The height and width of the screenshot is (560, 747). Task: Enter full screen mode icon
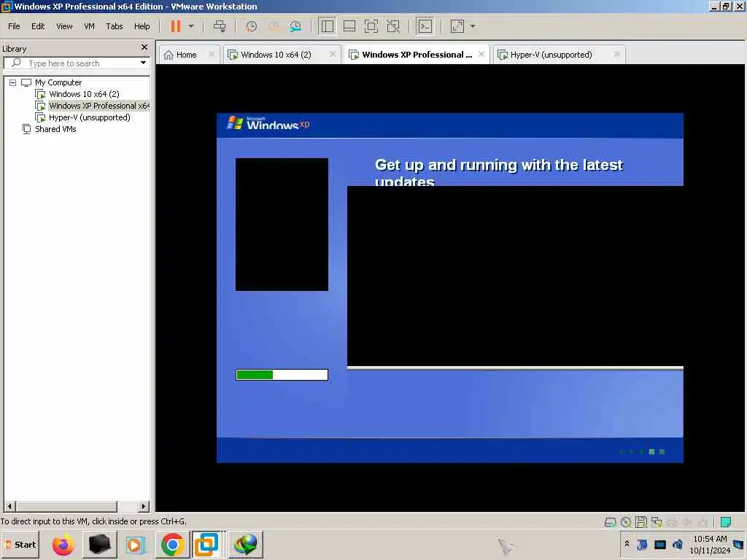click(x=371, y=26)
